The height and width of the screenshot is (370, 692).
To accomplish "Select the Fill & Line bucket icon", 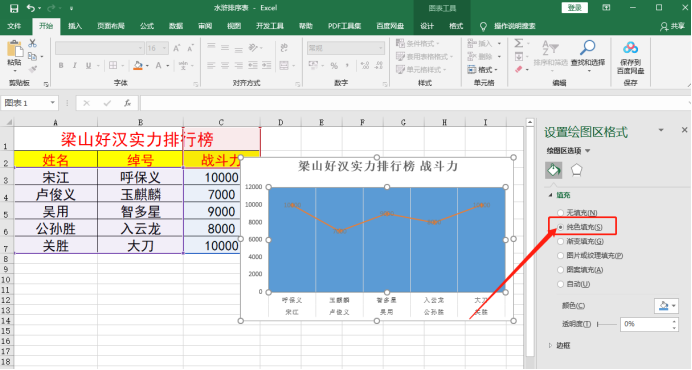I will [553, 170].
